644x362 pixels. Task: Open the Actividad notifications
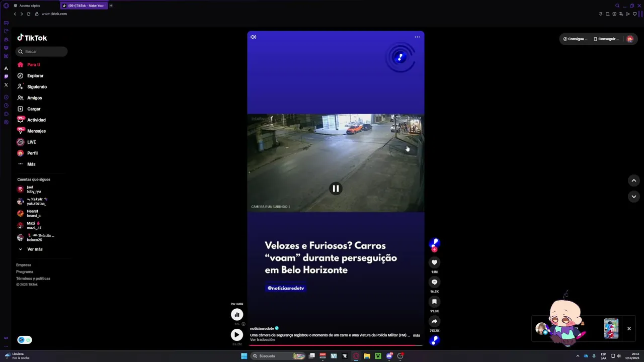pyautogui.click(x=32, y=120)
